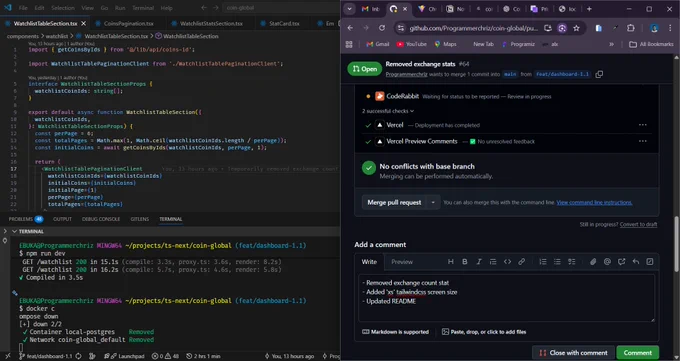Click the Merge pull request button

click(x=394, y=202)
